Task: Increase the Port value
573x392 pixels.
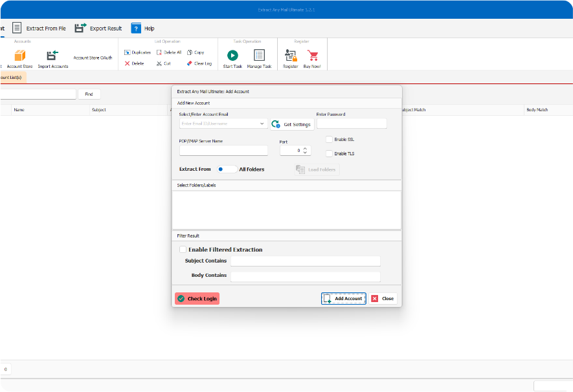Action: coord(305,148)
